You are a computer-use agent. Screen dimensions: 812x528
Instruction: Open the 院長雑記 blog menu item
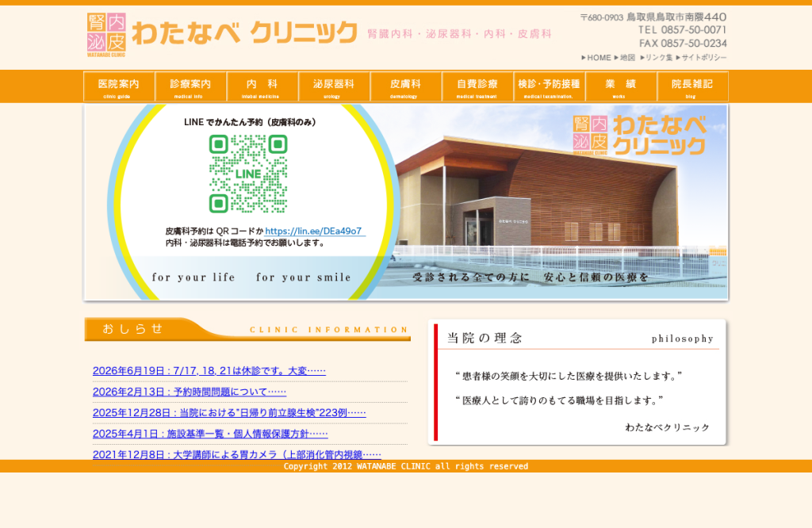[692, 86]
